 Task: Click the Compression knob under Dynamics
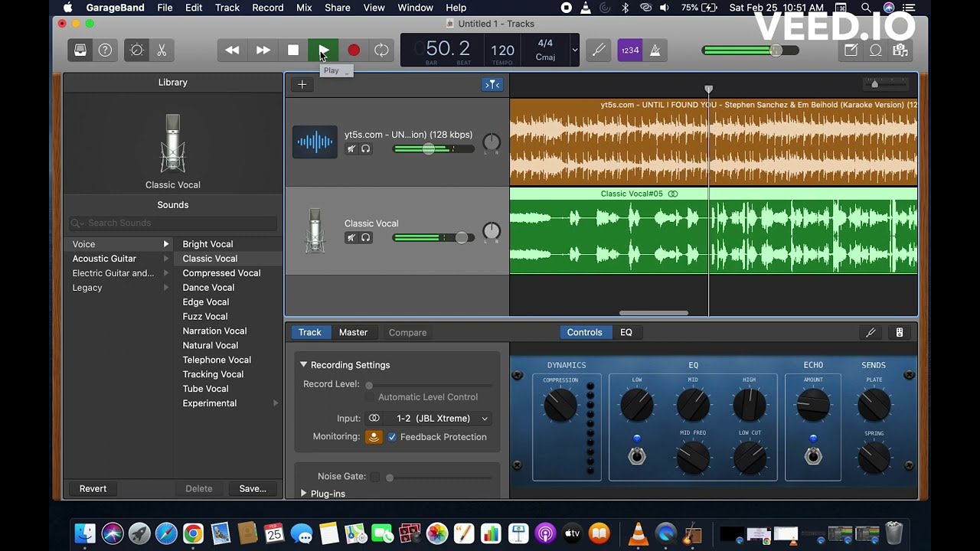[560, 404]
